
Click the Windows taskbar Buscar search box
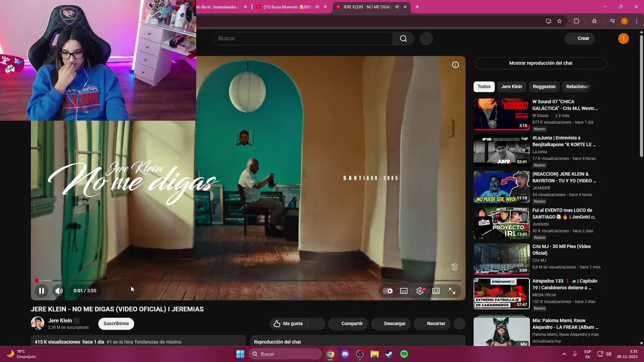285,354
